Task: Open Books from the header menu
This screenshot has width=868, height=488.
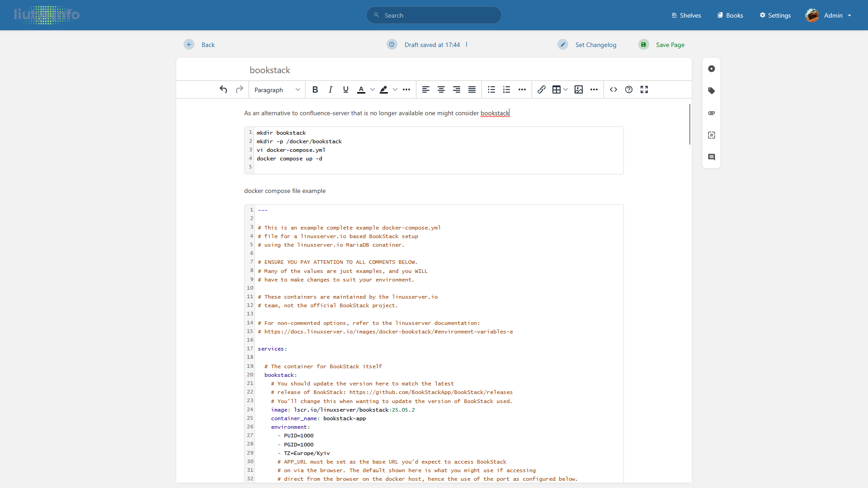Action: [x=730, y=15]
